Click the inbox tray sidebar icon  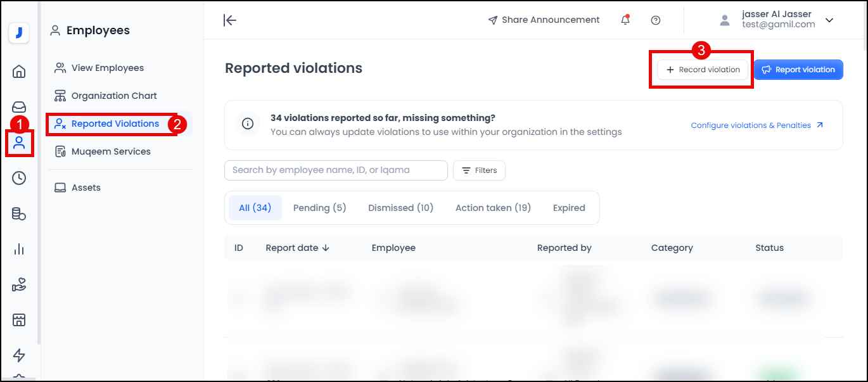19,107
